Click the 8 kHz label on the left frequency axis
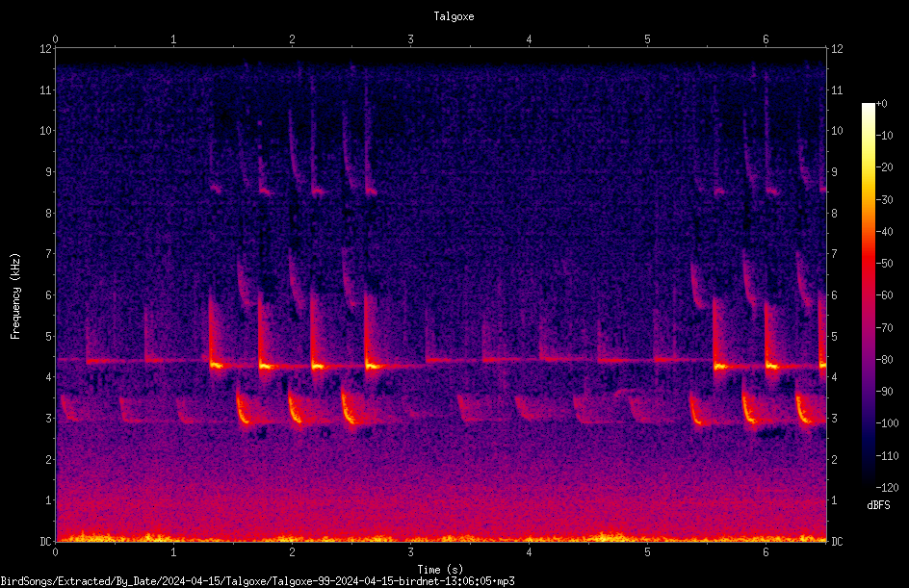The image size is (909, 588). (x=49, y=214)
